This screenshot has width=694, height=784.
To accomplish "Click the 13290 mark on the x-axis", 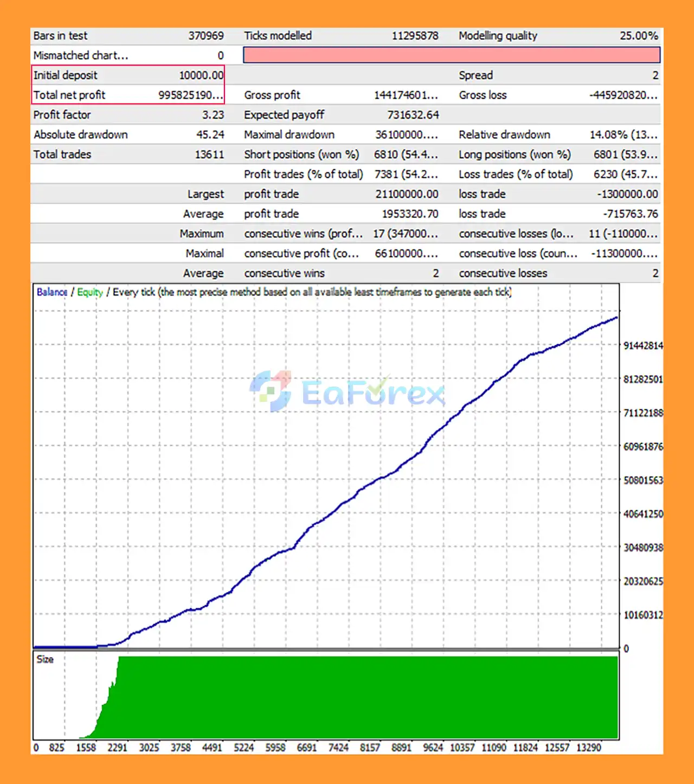I will (588, 748).
